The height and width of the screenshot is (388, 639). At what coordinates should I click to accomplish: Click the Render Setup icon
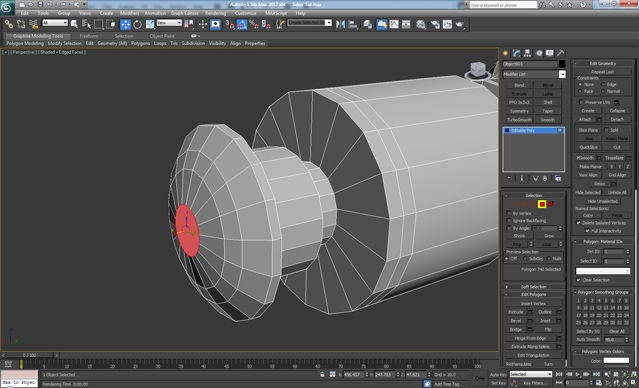tap(435, 24)
